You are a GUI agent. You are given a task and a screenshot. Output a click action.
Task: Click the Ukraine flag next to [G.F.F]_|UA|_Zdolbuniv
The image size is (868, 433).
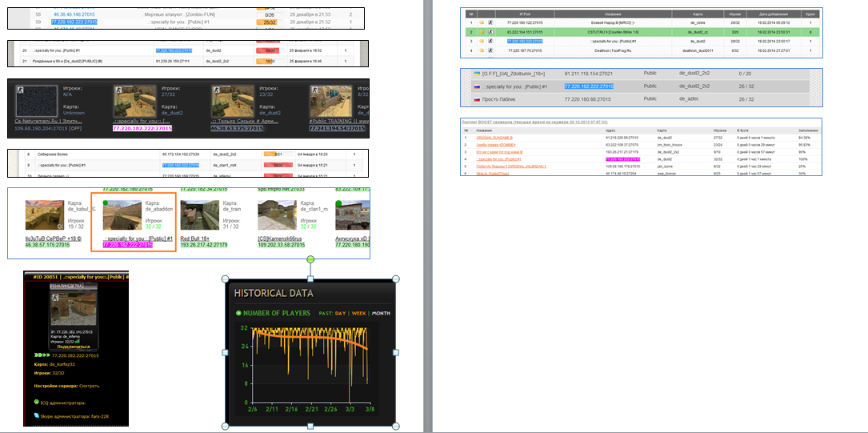point(477,73)
